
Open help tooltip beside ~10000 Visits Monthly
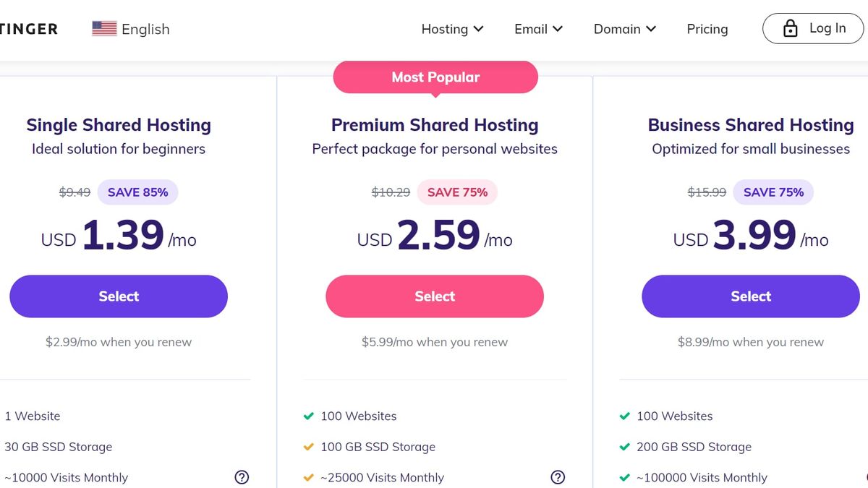242,477
